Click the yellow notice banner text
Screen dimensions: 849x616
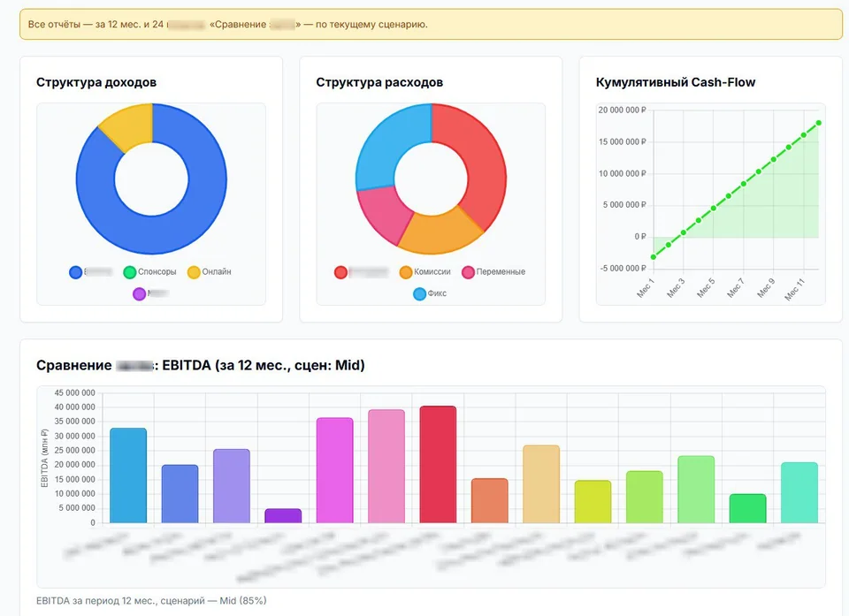point(228,25)
